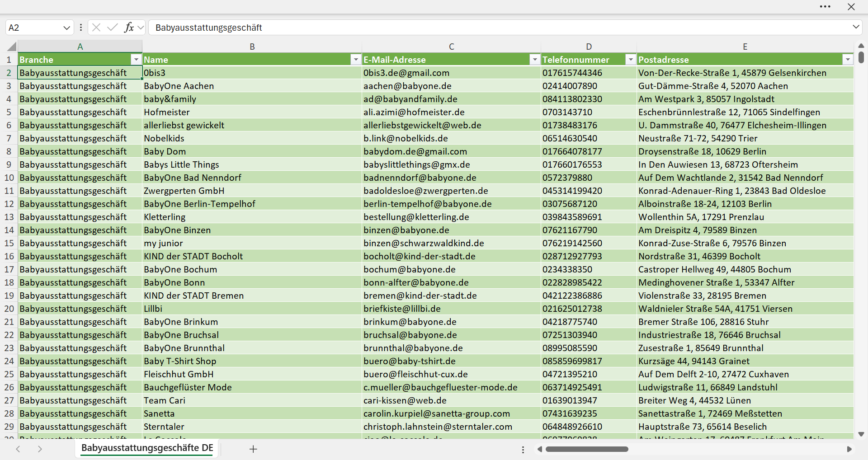
Task: Open the E-Mail-Adresse filter dropdown
Action: (535, 60)
